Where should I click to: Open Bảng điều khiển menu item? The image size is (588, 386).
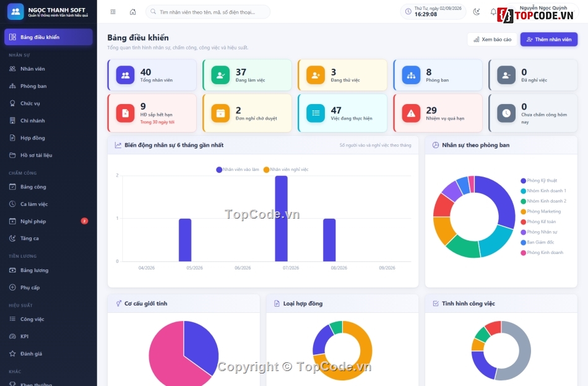pos(48,37)
